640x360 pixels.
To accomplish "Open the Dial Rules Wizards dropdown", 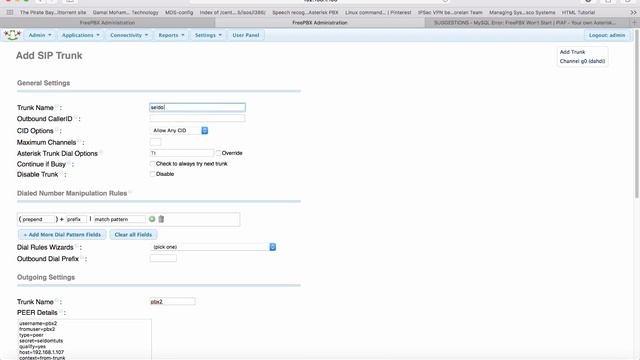I will click(213, 247).
